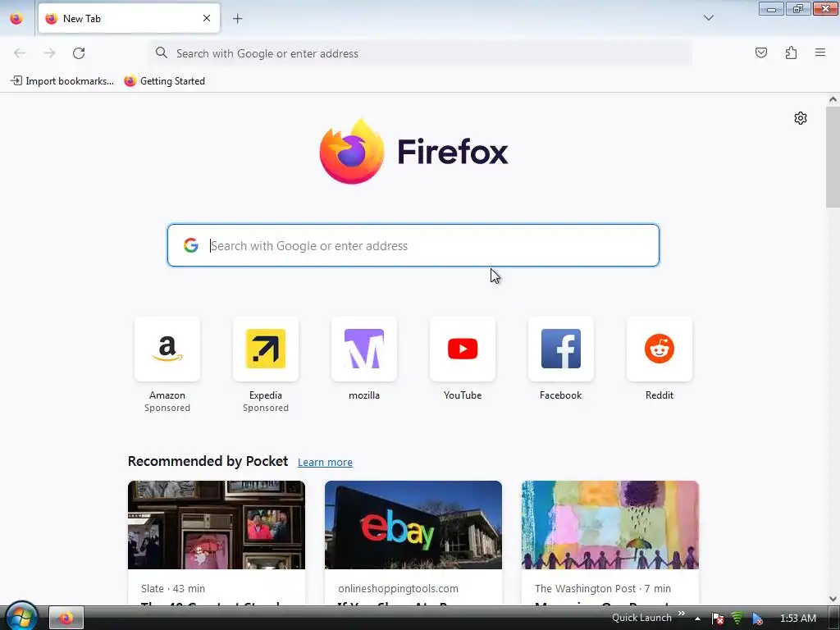Open the Slate article thumbnail
This screenshot has width=840, height=630.
217,525
